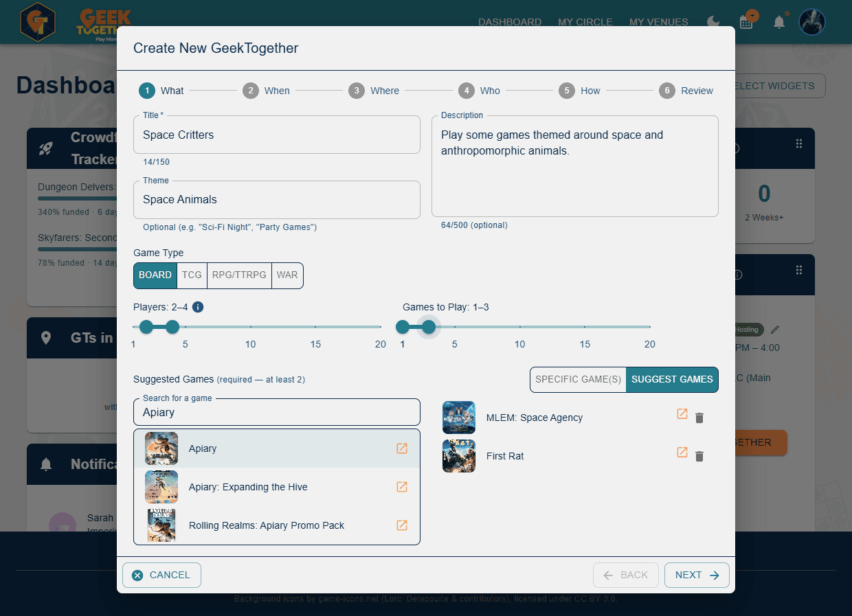852x616 pixels.
Task: Click MLEM: Space Agency game name
Action: 535,418
